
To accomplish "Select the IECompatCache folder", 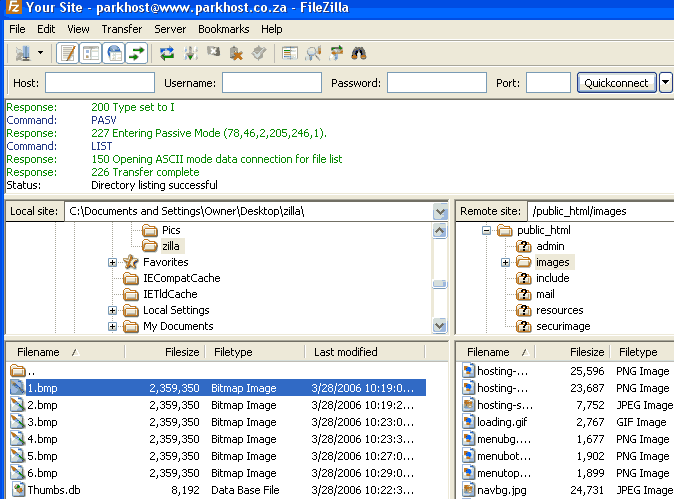I will (x=181, y=278).
